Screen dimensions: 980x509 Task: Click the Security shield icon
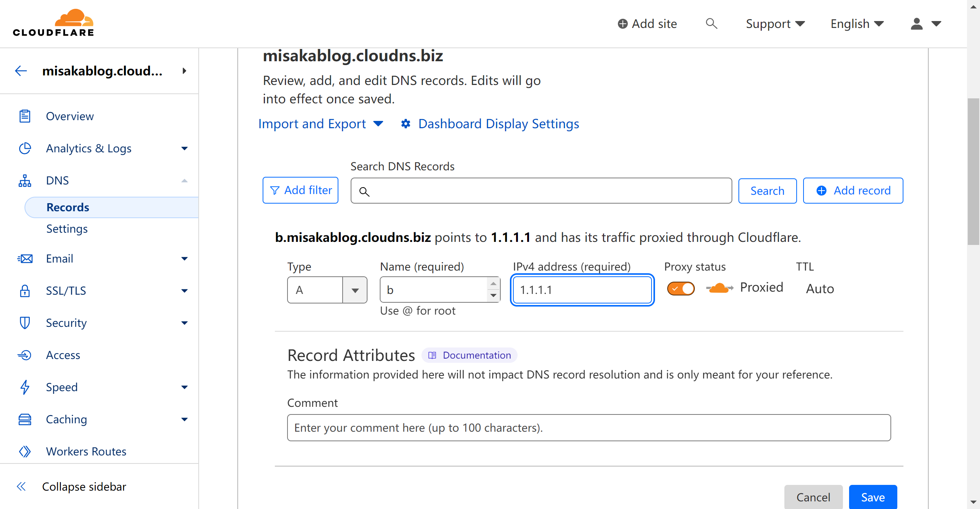pyautogui.click(x=25, y=323)
